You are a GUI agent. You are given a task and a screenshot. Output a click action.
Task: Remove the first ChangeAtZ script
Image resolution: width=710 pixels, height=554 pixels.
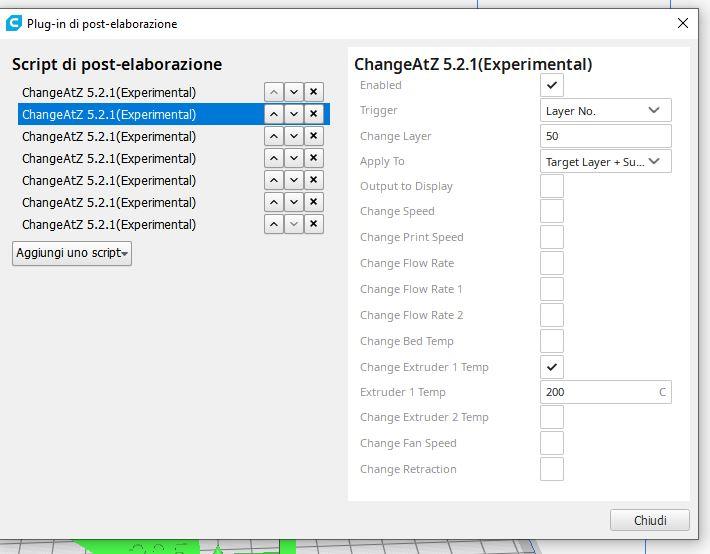click(x=314, y=92)
